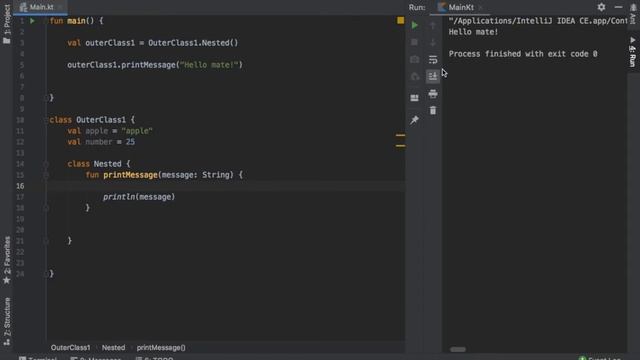Click the Down the stack trace arrow
The image size is (640, 360).
point(433,42)
